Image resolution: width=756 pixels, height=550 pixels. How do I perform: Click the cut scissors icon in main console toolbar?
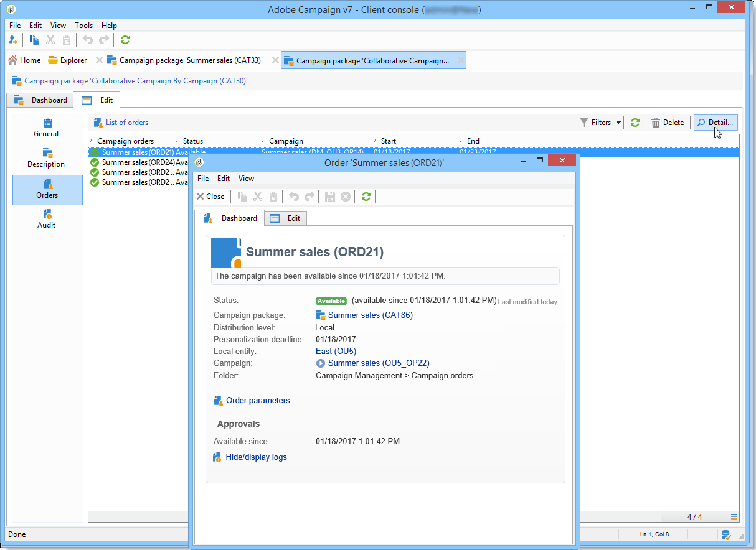tap(51, 40)
